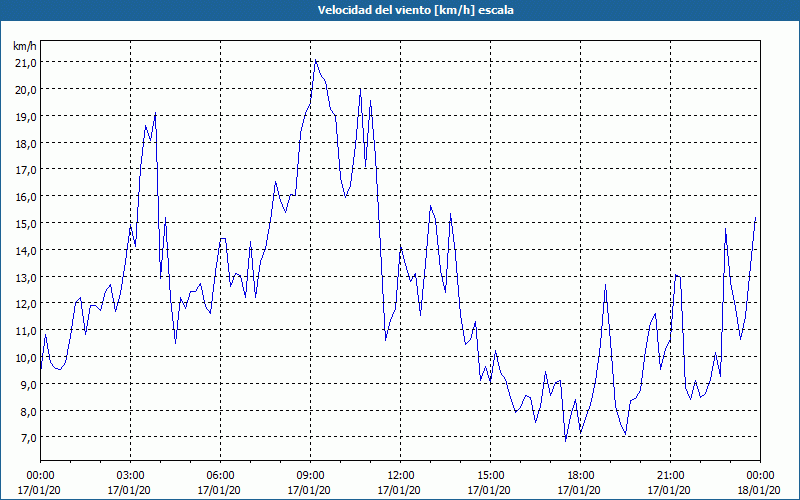Pick the '15:00' time label
The height and width of the screenshot is (500, 800).
(490, 476)
